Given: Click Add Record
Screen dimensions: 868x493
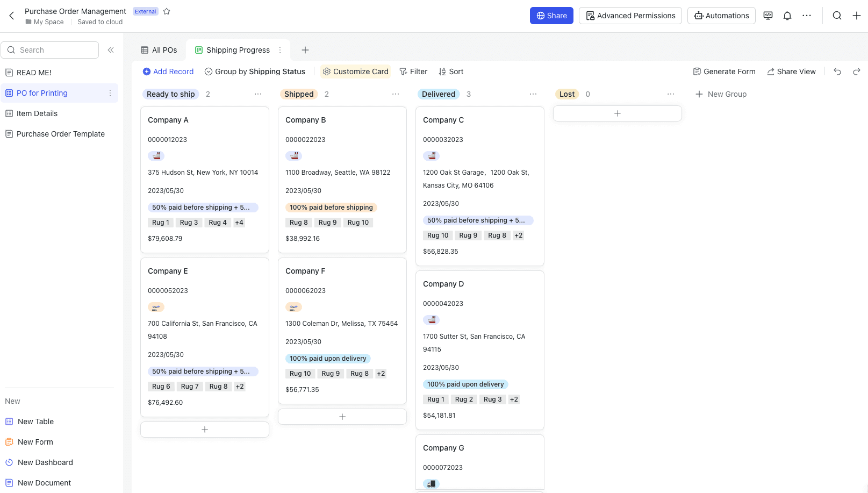Looking at the screenshot, I should click(168, 72).
